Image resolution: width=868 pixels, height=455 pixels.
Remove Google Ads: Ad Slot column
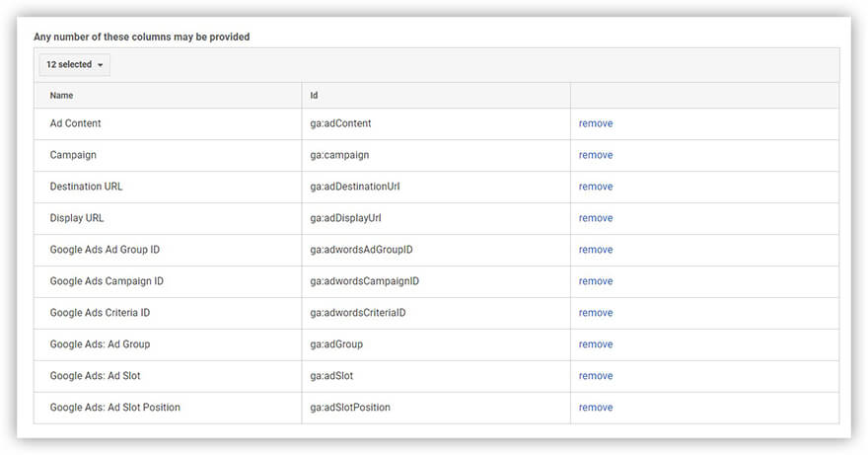[595, 376]
